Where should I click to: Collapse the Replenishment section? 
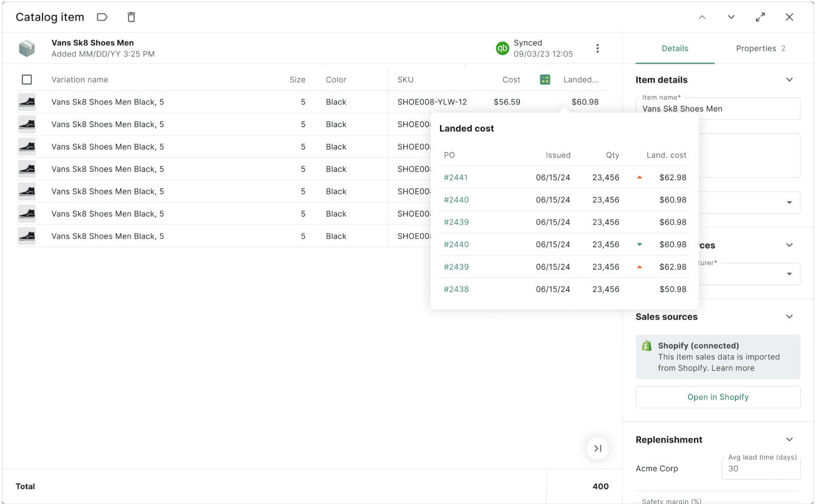(x=790, y=440)
